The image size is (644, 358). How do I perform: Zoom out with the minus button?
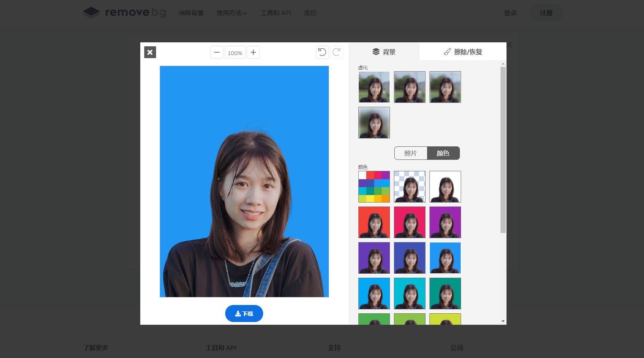click(x=217, y=52)
